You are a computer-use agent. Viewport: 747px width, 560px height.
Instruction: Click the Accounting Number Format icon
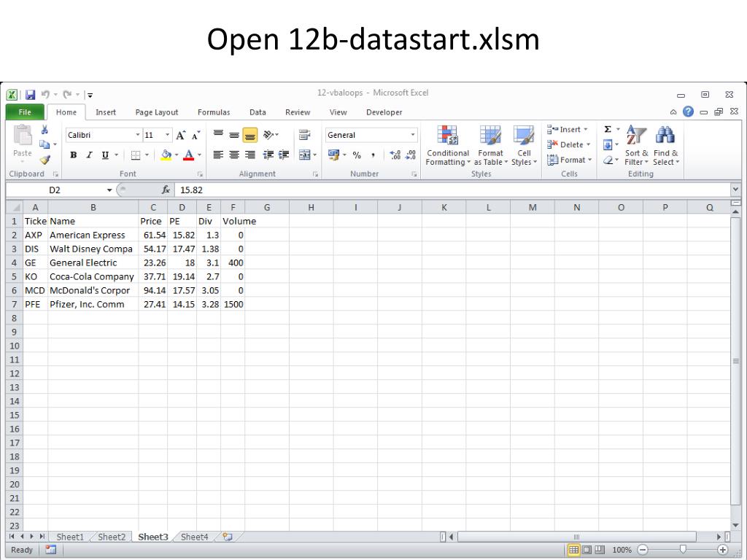[333, 155]
